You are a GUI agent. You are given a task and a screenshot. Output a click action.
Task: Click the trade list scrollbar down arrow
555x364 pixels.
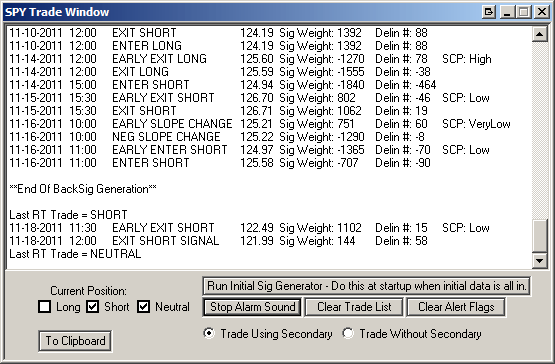(539, 261)
